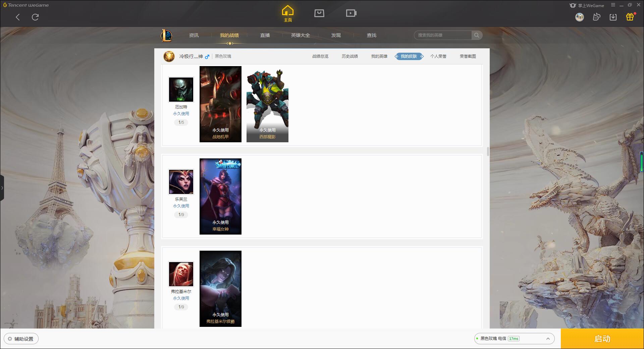Switch to the 查找 tab
The height and width of the screenshot is (349, 644).
click(372, 35)
